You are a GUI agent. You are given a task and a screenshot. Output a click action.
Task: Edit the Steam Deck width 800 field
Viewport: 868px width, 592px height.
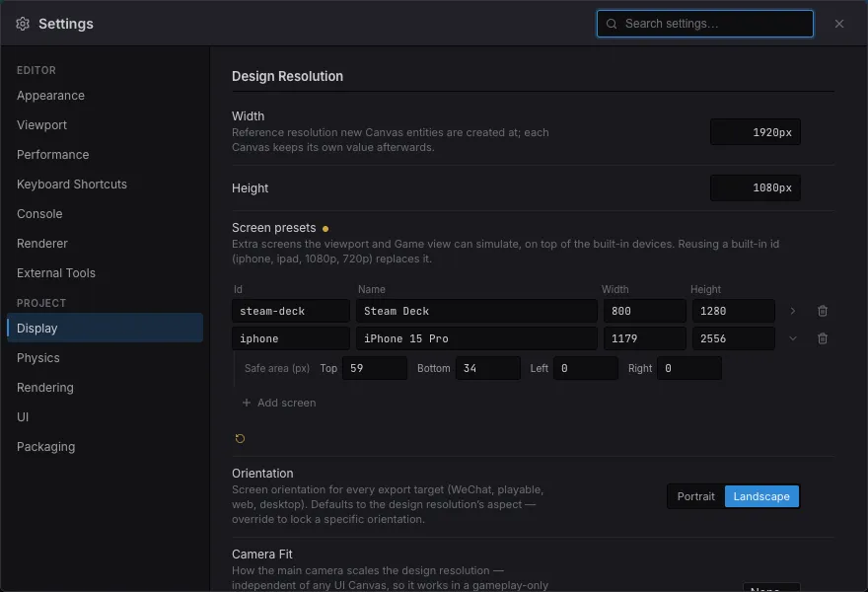tap(645, 311)
